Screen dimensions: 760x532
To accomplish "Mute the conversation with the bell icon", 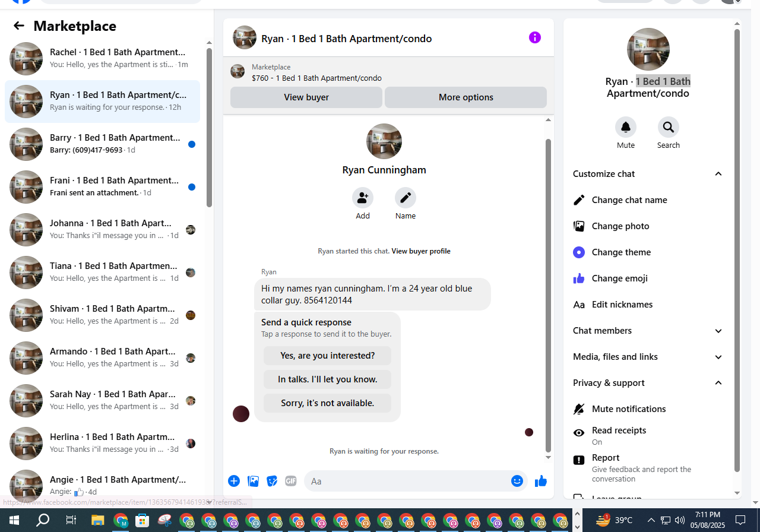I will click(x=626, y=127).
